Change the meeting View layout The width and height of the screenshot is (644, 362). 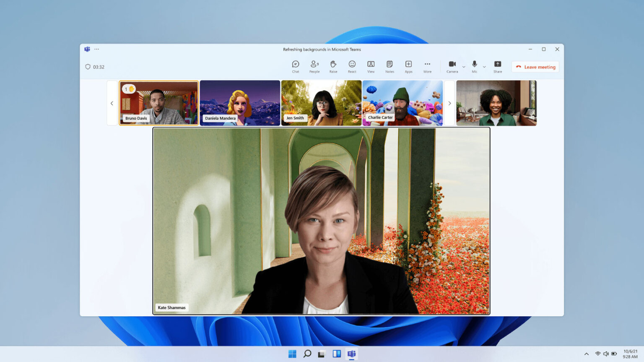click(371, 66)
